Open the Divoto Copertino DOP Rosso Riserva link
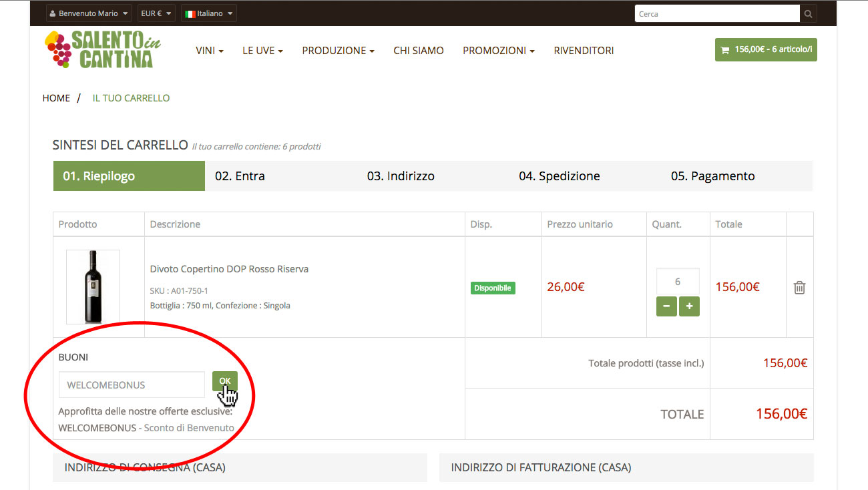 pyautogui.click(x=229, y=269)
